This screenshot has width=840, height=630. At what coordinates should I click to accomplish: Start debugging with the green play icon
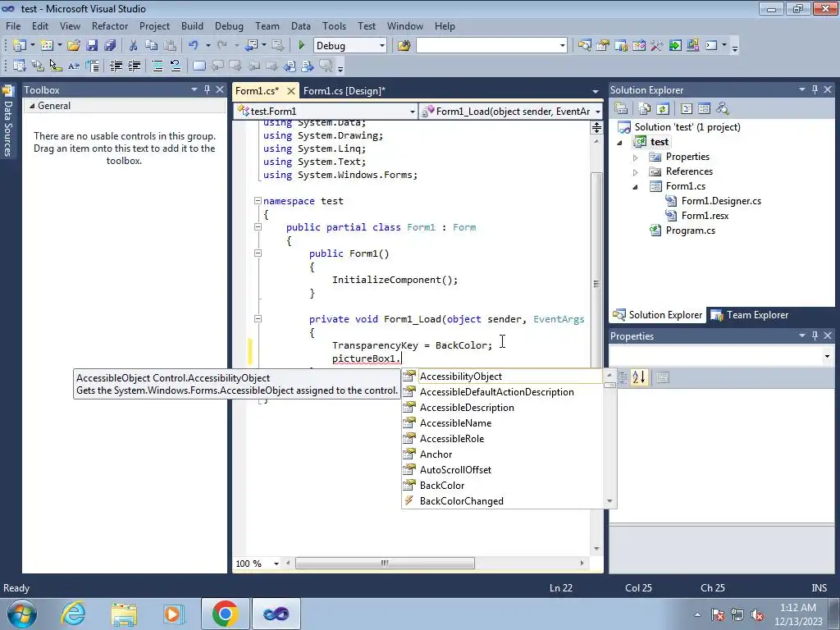click(301, 46)
